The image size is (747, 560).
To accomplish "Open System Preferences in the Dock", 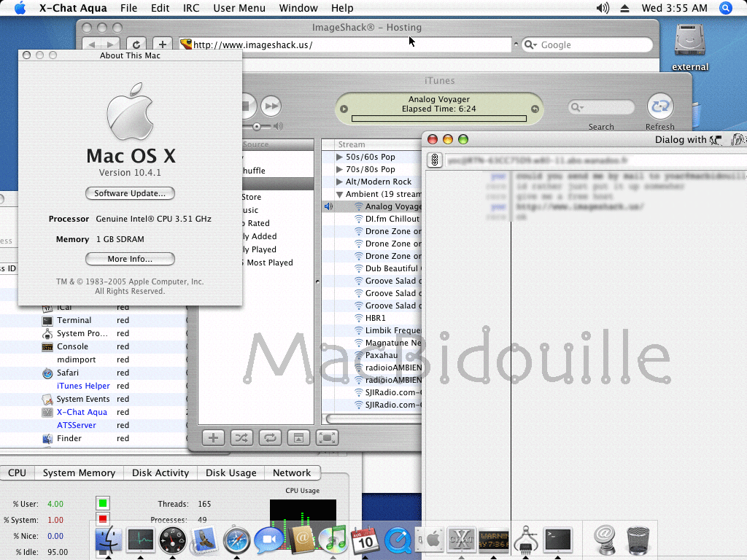I will point(430,540).
